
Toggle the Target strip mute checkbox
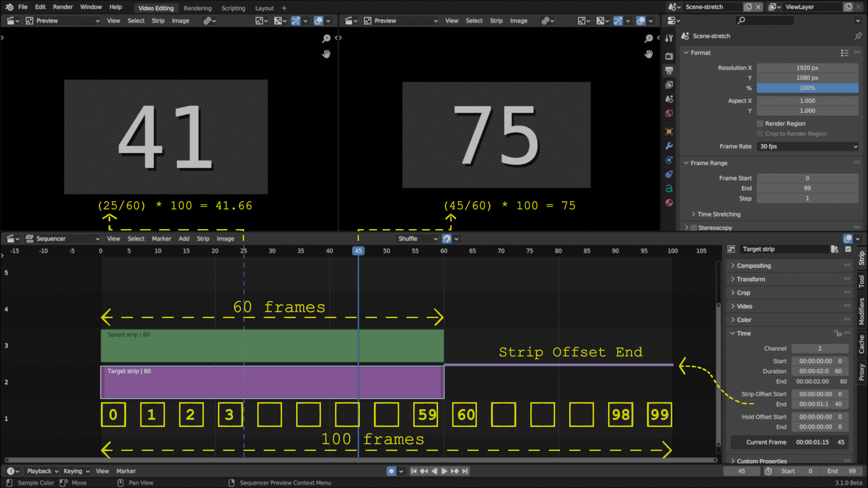point(848,249)
